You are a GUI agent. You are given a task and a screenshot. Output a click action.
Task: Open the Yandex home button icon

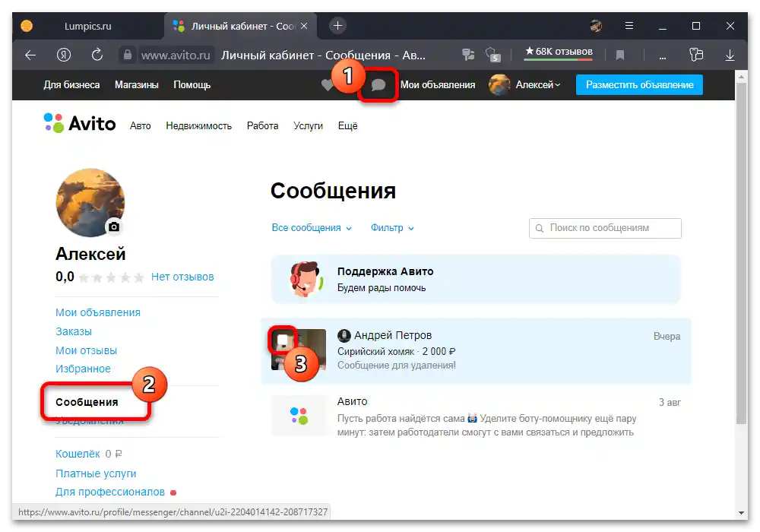pos(64,55)
